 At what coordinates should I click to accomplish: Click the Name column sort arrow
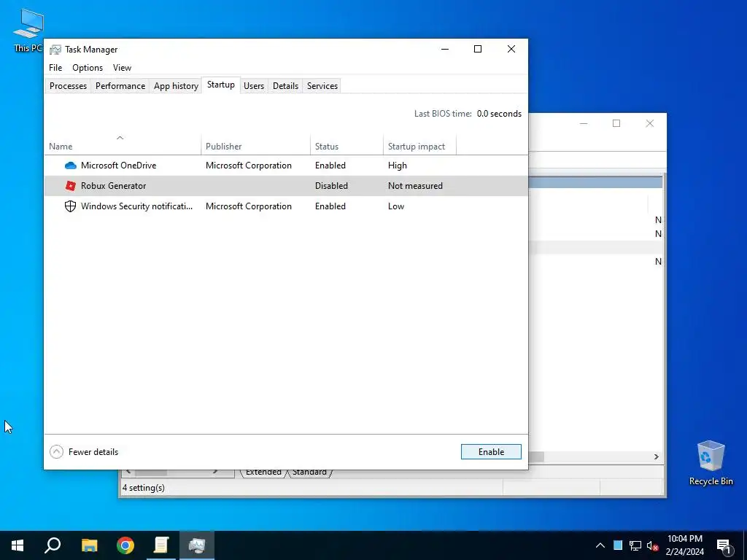[120, 138]
